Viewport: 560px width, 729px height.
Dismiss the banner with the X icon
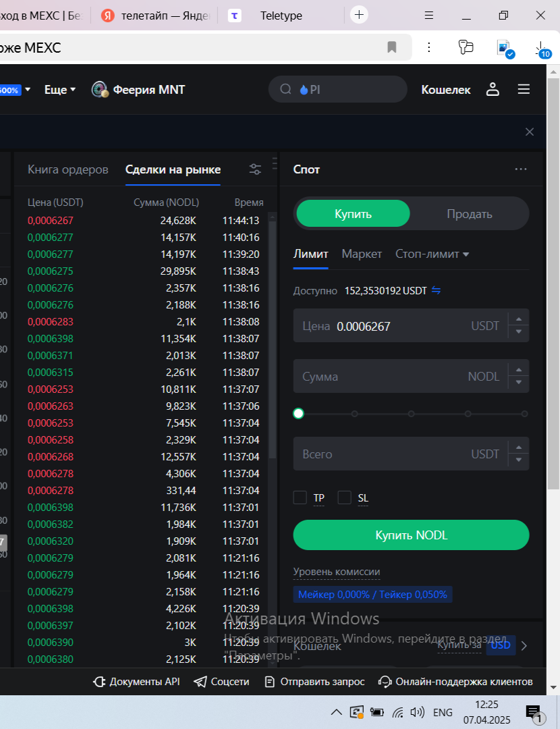(x=530, y=132)
